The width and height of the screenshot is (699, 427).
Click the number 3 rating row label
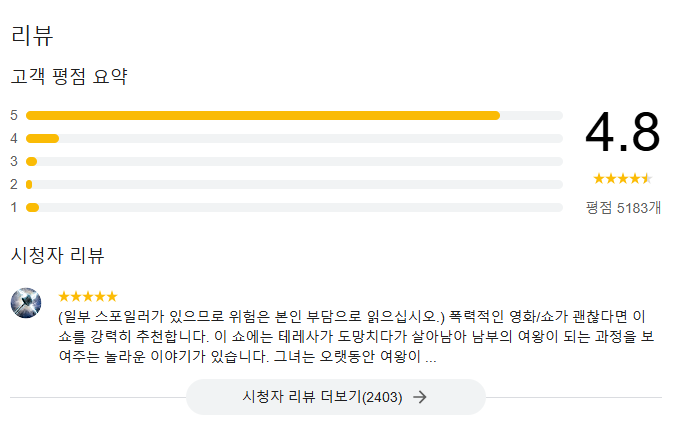click(x=14, y=161)
